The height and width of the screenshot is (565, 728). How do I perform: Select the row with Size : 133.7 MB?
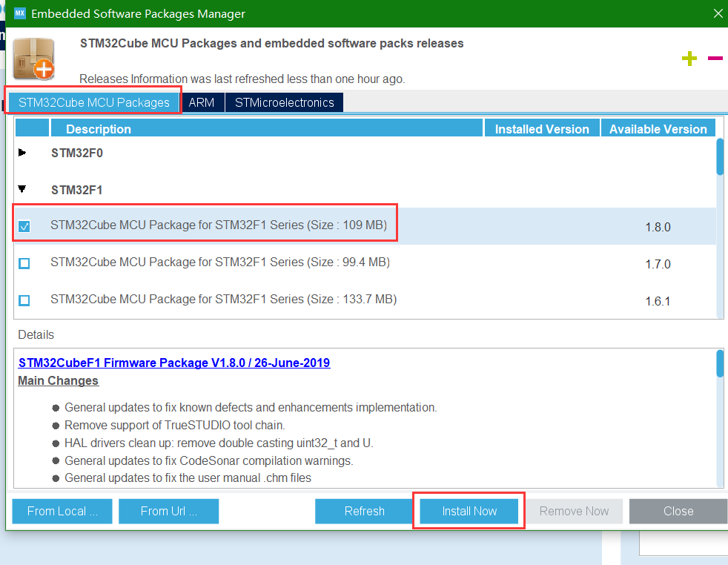(x=365, y=300)
